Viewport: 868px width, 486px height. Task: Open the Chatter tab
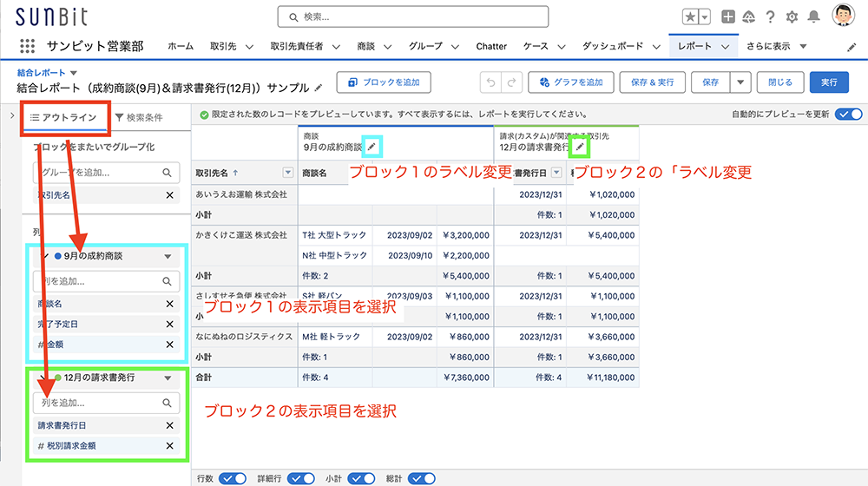click(491, 47)
